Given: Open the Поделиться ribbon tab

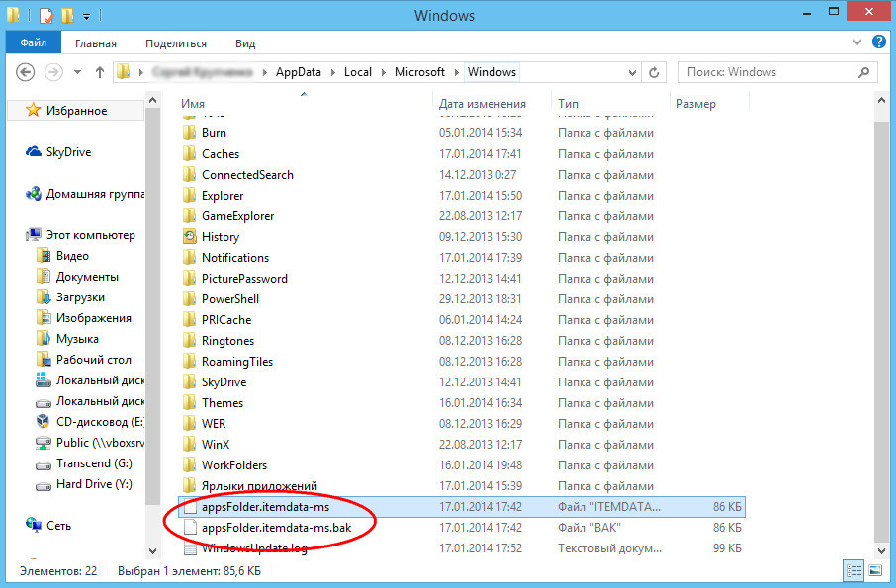Looking at the screenshot, I should pos(175,43).
